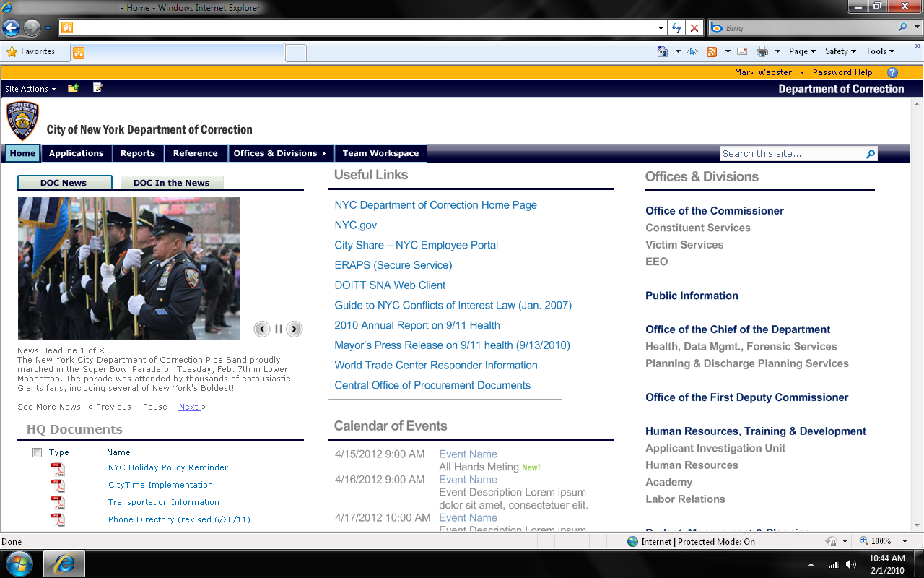
Task: Open PDF icon for Transportation Information
Action: point(58,503)
